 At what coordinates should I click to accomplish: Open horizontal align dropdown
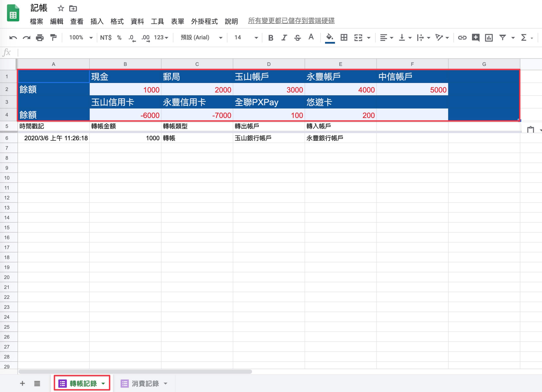pos(386,38)
